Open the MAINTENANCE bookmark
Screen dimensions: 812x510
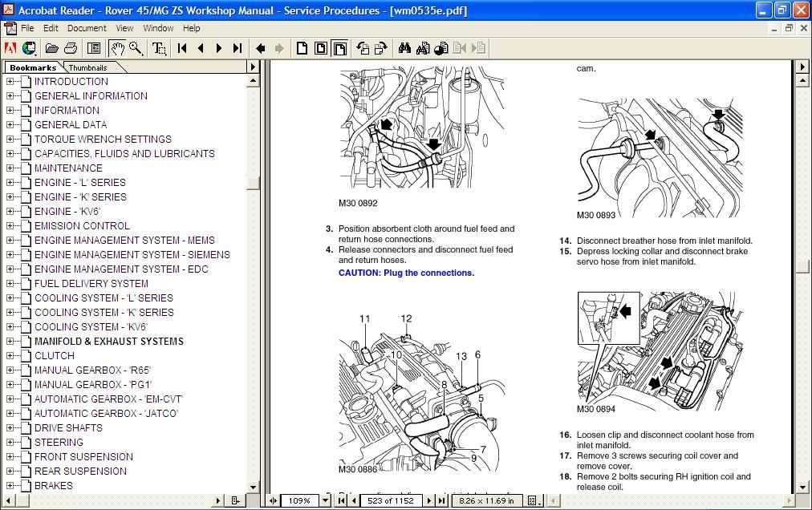68,168
